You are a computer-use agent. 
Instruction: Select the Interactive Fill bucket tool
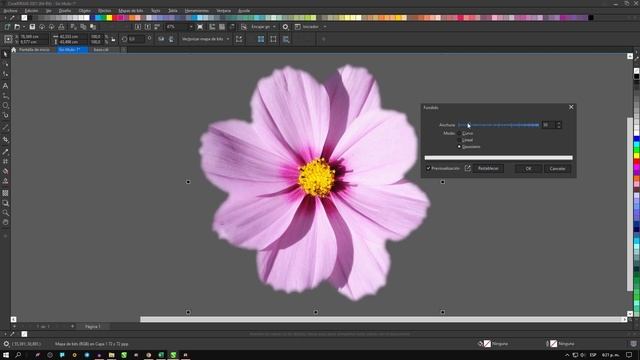(5, 171)
